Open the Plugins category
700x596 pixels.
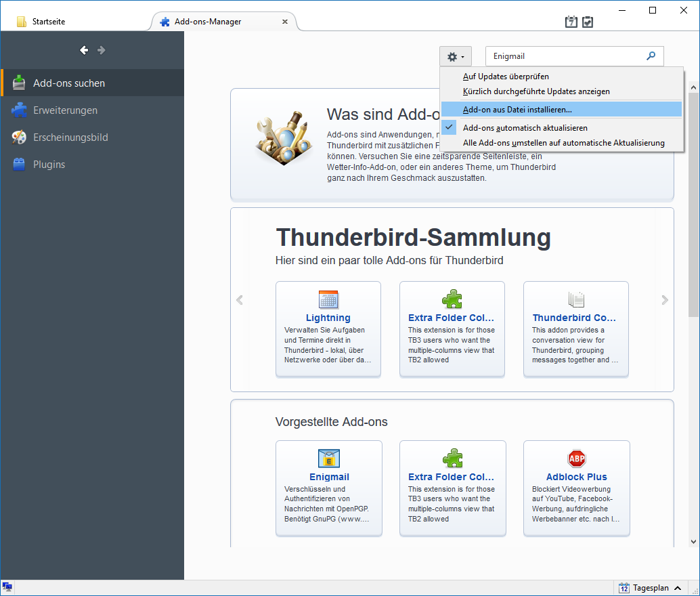(93, 165)
